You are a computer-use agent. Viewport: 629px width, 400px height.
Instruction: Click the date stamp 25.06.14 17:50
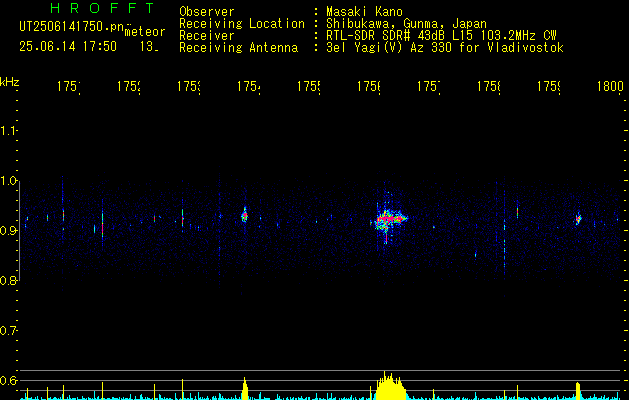[68, 47]
